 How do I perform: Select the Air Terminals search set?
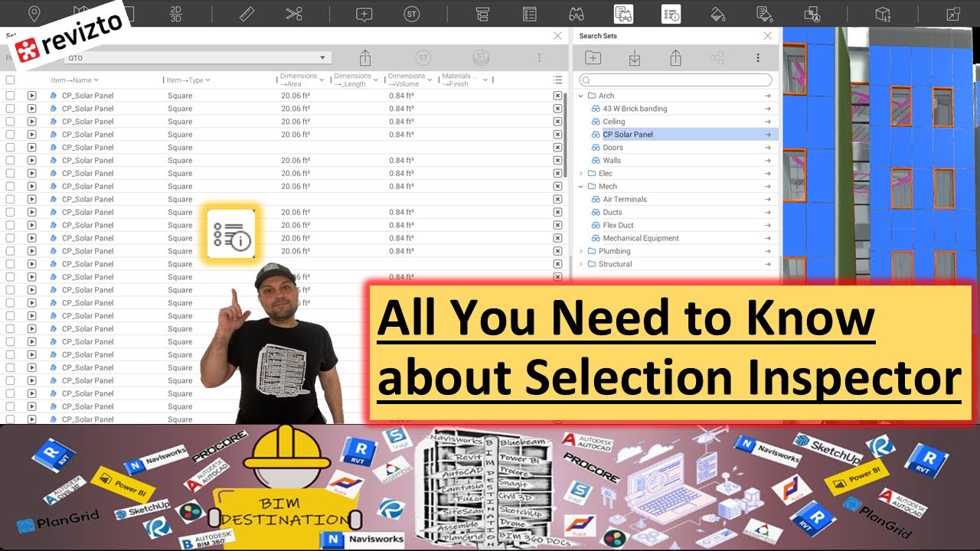tap(625, 200)
